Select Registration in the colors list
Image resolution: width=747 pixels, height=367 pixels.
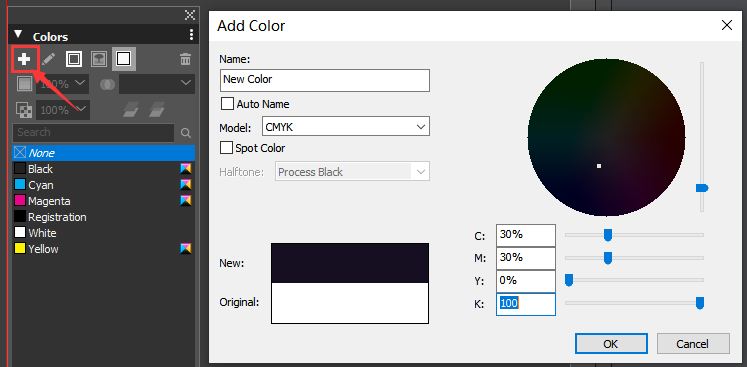tap(103, 217)
